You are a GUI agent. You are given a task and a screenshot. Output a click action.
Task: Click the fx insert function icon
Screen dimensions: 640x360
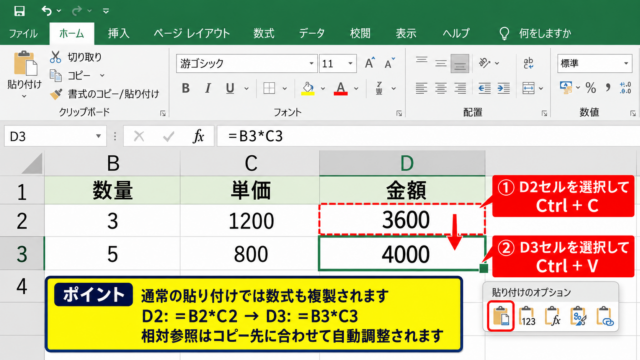tap(198, 136)
